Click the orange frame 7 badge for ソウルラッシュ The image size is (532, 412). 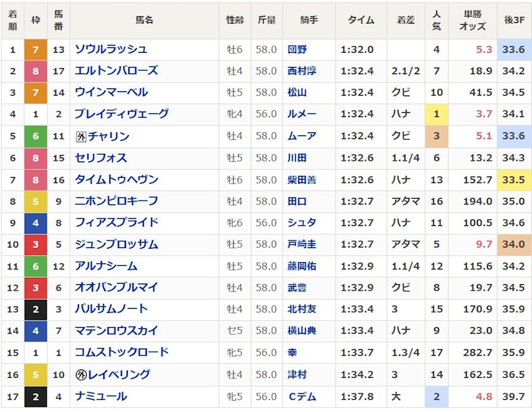point(35,49)
